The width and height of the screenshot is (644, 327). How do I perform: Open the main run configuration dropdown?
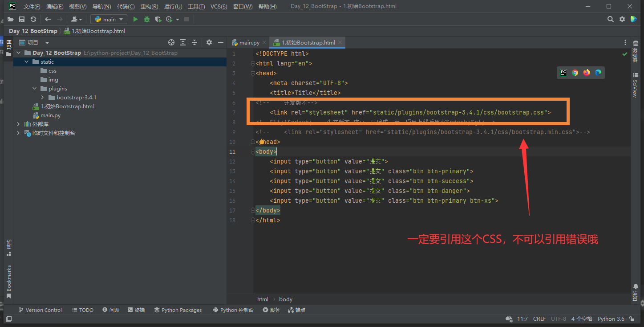(x=109, y=19)
